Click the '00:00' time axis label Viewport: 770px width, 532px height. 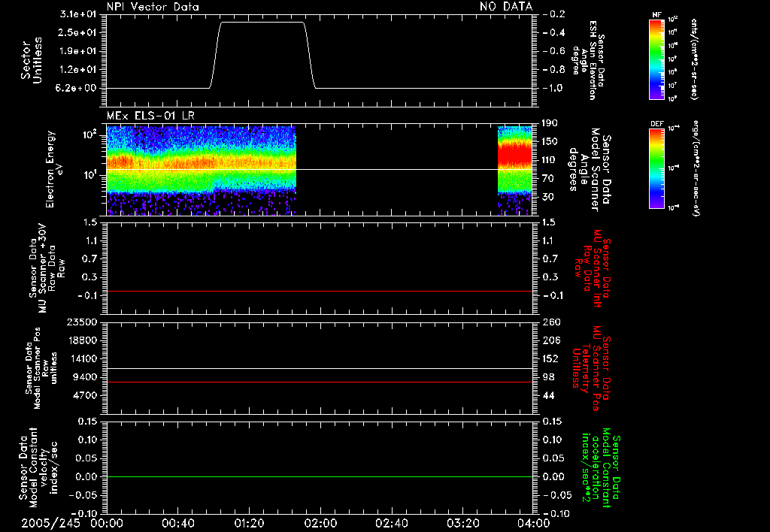click(x=107, y=523)
